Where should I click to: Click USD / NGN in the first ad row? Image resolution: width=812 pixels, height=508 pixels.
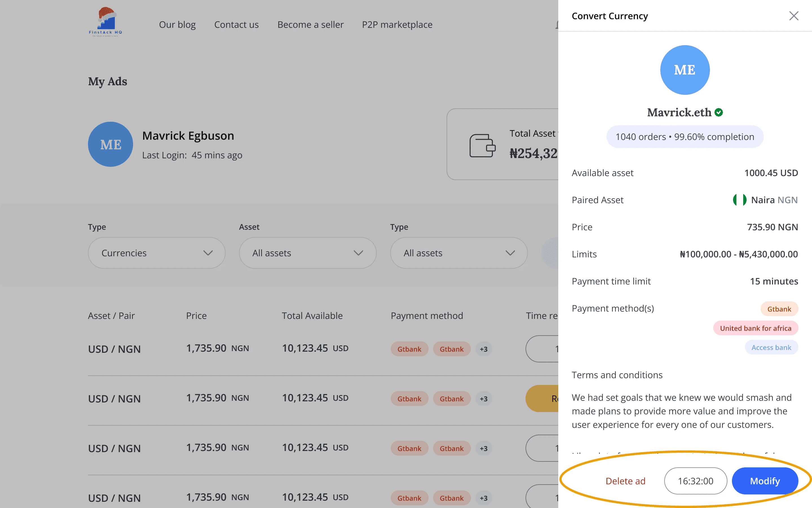[x=114, y=349]
